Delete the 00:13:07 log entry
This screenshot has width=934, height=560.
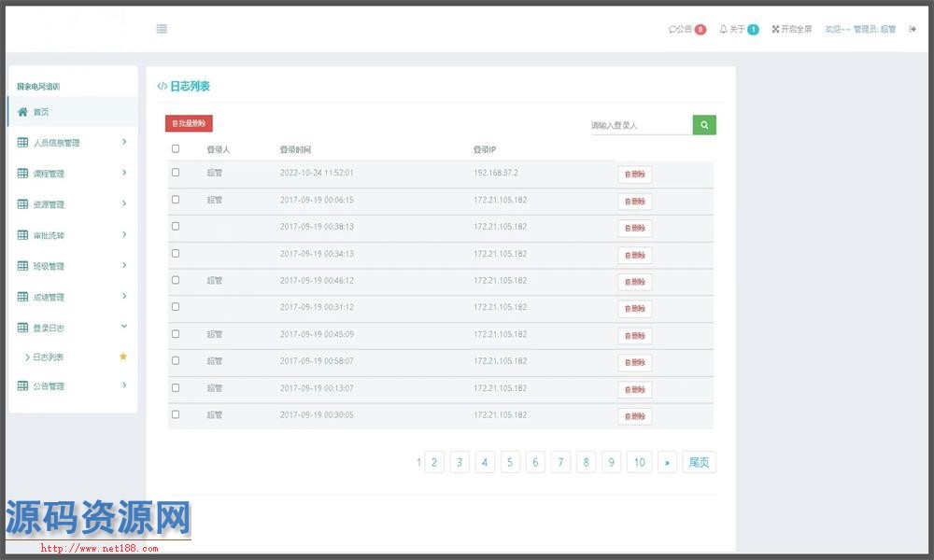[635, 390]
